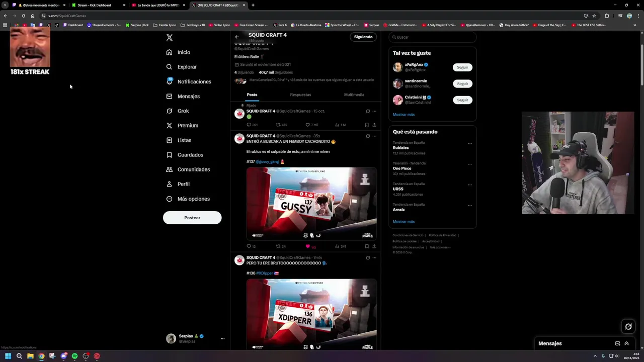Screen dimensions: 644x362
Task: Expand Más opciones menu
Action: [188, 199]
